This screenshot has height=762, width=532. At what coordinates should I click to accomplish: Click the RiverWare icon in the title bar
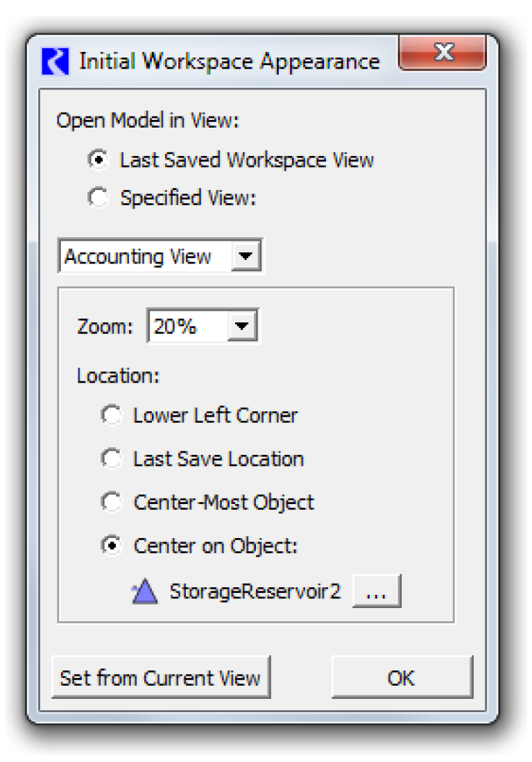56,61
